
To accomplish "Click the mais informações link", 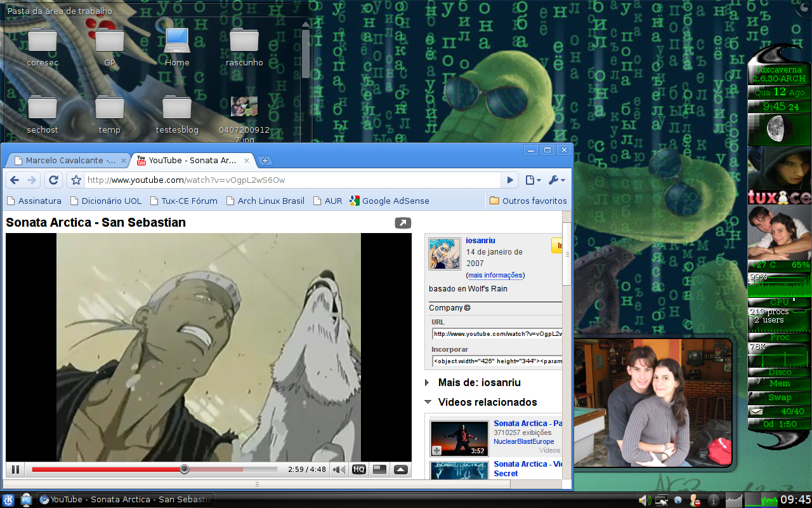I will 495,275.
